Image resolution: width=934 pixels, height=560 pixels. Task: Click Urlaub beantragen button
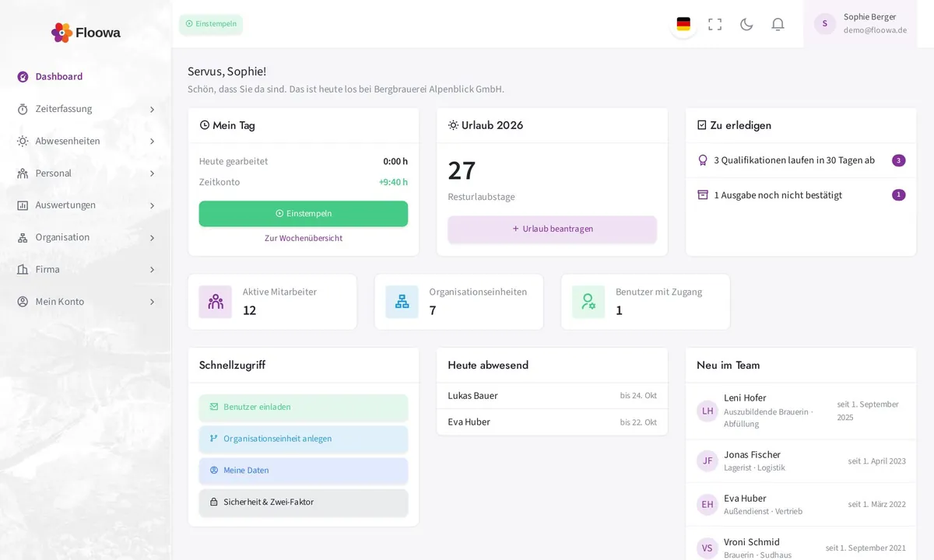[x=552, y=229]
